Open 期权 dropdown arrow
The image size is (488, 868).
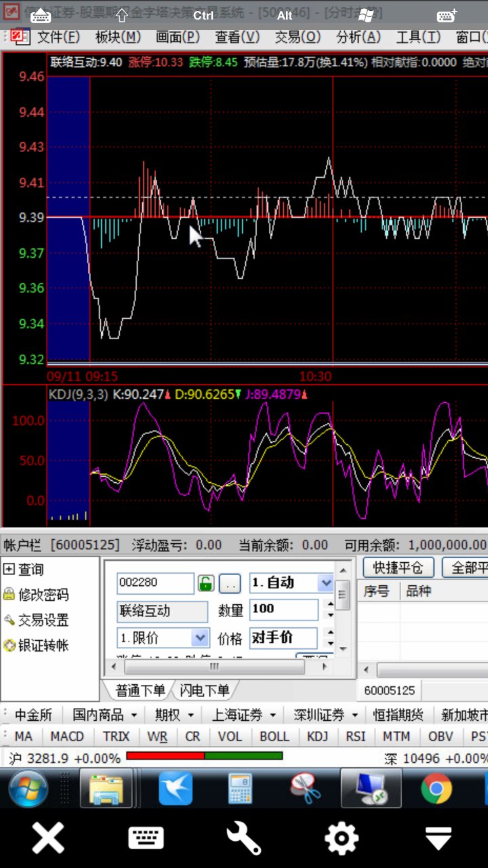click(190, 715)
